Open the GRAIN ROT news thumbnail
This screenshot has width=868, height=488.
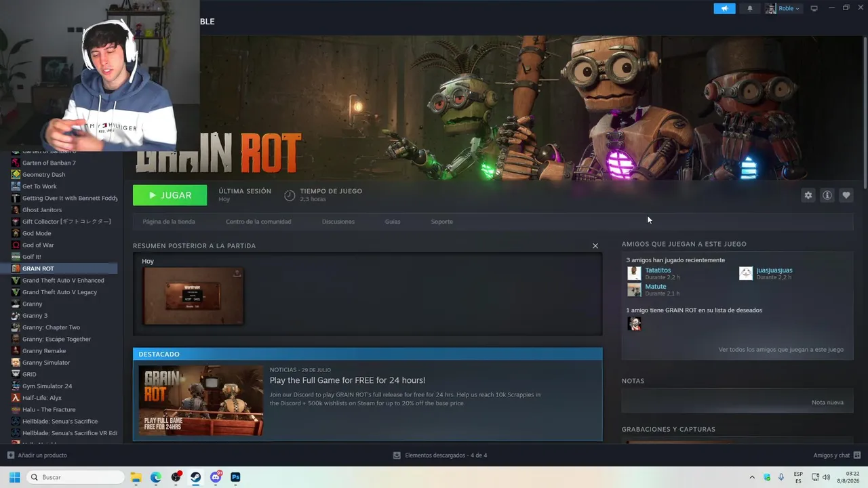[x=201, y=401]
